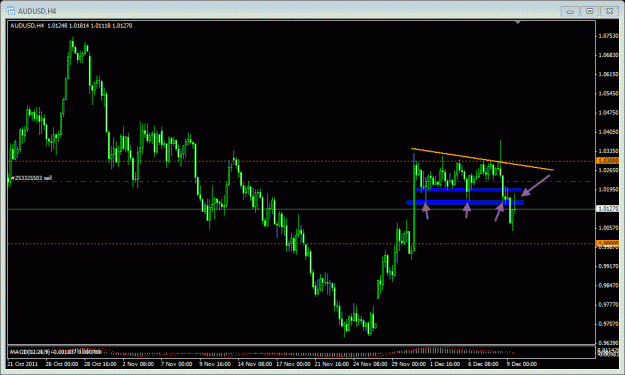The image size is (625, 375).
Task: Click time axis label 9 Nov 16:00
Action: pyautogui.click(x=215, y=364)
